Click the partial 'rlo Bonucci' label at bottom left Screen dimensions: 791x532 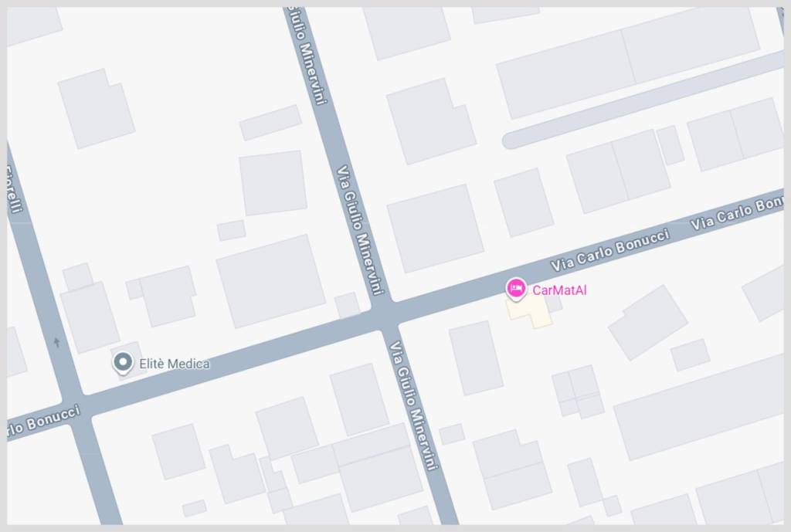tap(43, 420)
